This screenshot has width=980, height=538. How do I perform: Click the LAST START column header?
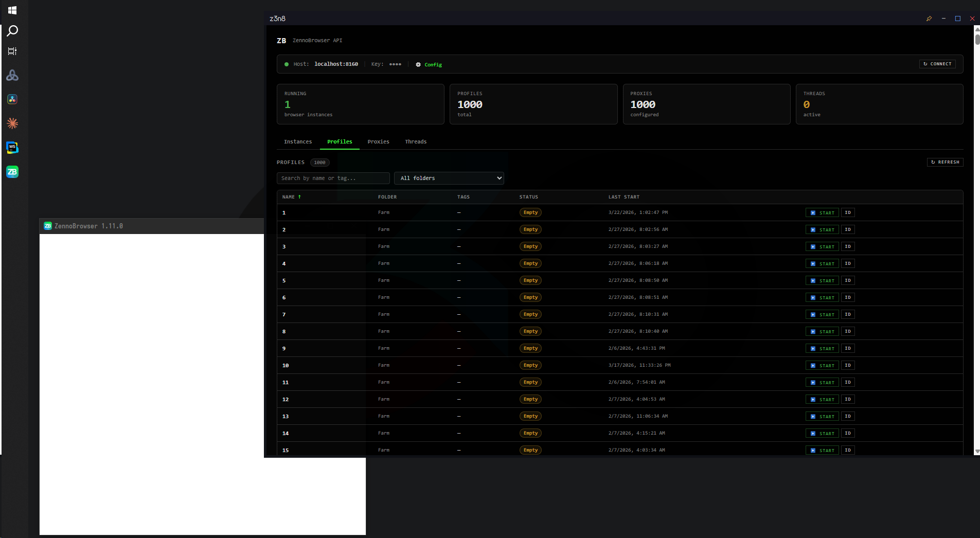click(x=624, y=197)
